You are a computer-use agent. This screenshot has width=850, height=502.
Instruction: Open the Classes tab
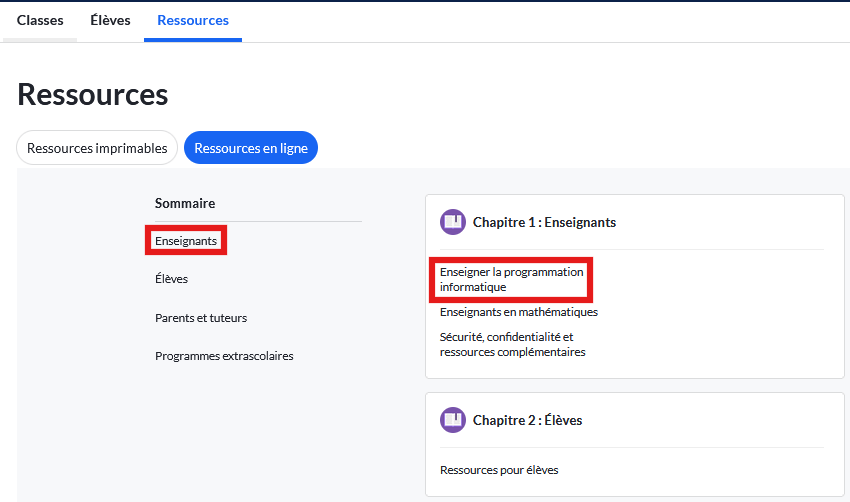coord(40,20)
